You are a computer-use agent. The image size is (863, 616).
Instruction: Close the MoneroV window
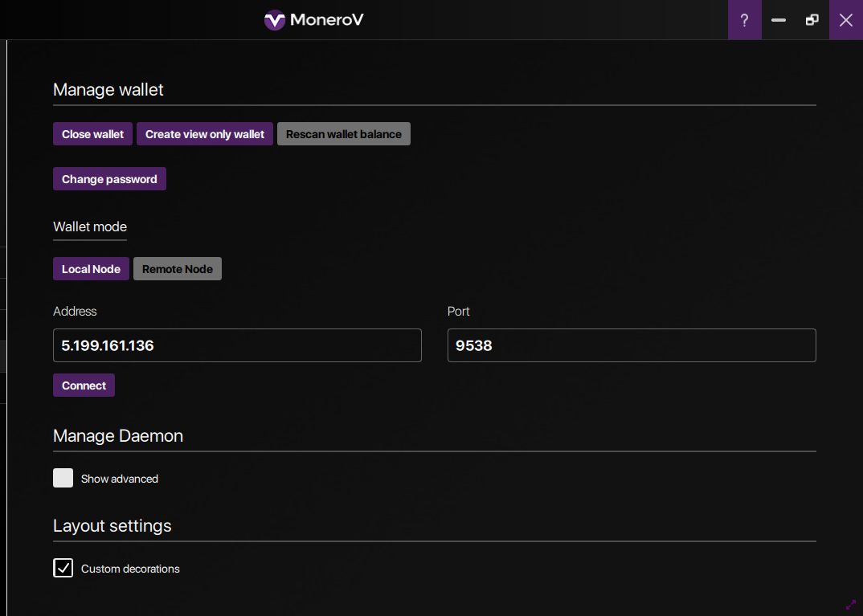(846, 20)
